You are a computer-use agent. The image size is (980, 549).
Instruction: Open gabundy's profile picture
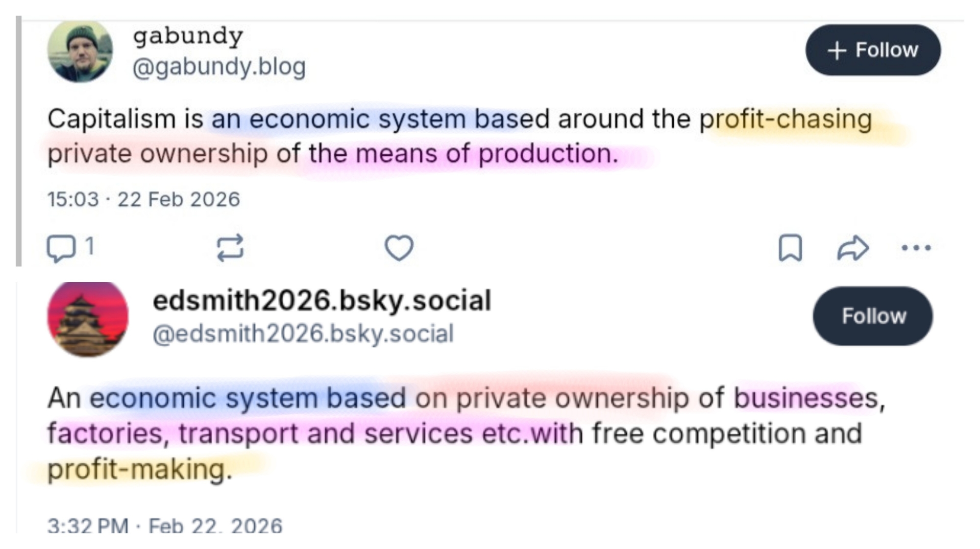[80, 51]
